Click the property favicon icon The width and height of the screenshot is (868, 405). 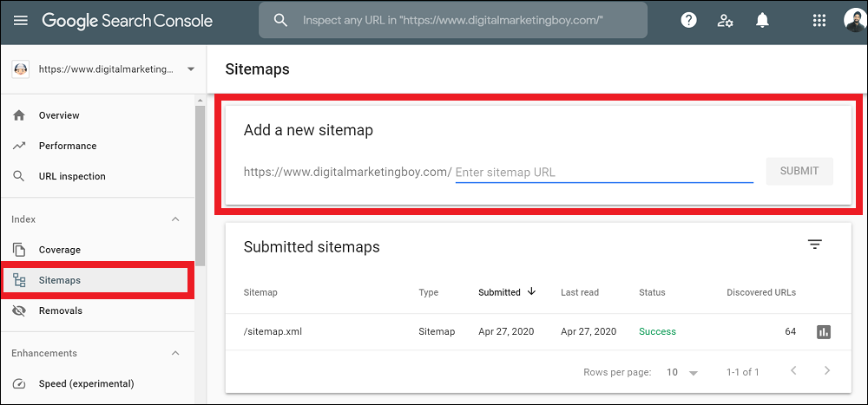pos(21,69)
